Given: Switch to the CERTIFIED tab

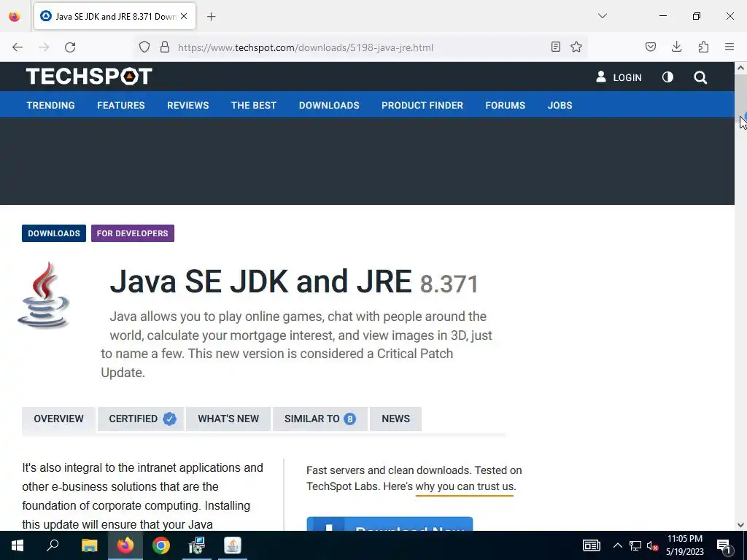Looking at the screenshot, I should (141, 419).
